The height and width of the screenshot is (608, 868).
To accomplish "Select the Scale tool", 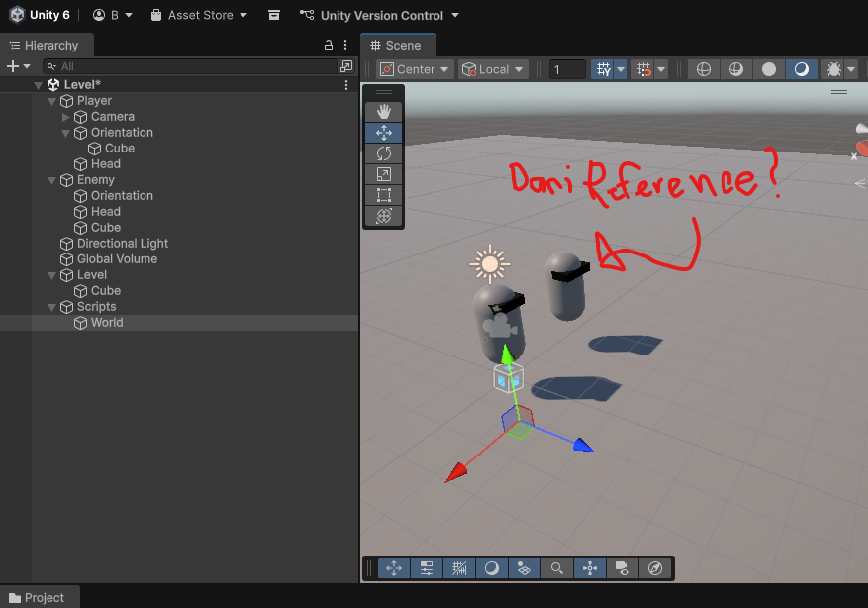I will coord(383,174).
